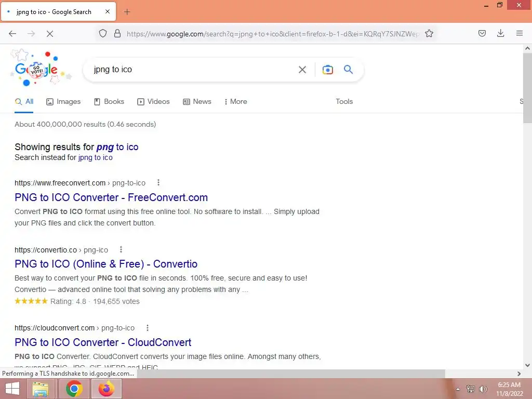Open options dots next to cloudconvert.com result
Screen dimensions: 532x399
(x=147, y=328)
